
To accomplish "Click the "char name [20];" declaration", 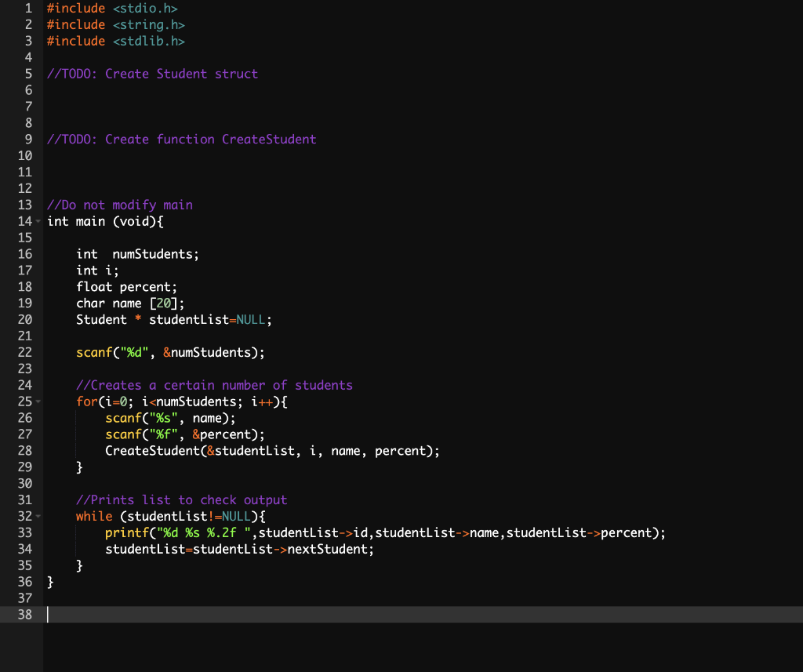I will pos(130,303).
